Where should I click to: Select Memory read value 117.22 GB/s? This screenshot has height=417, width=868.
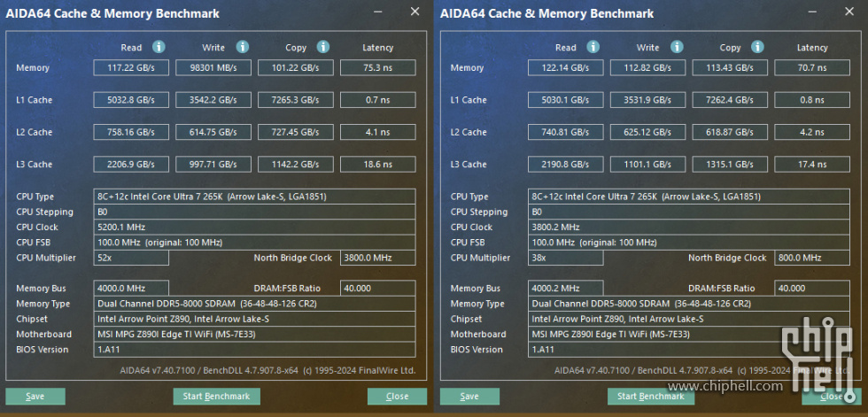pyautogui.click(x=131, y=68)
